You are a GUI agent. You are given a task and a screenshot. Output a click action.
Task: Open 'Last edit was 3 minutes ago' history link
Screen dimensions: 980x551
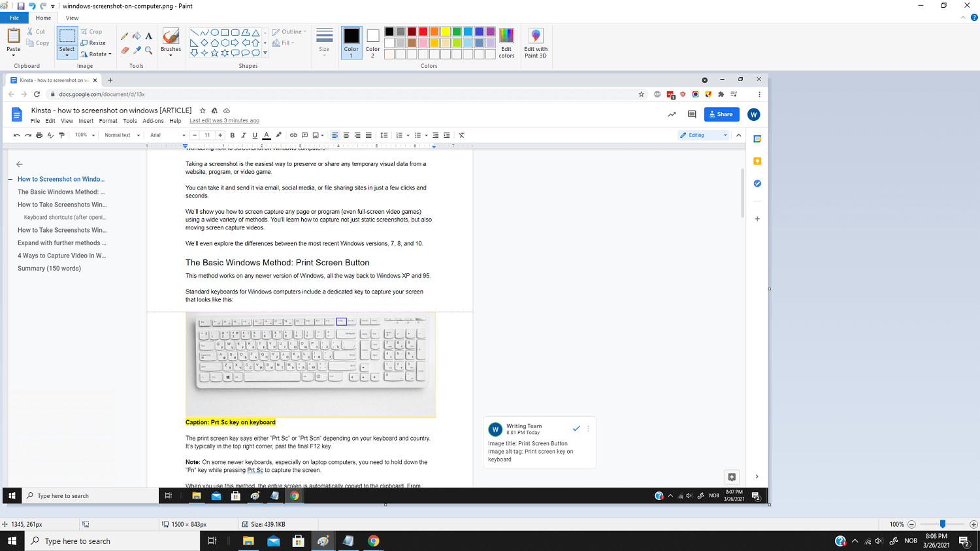224,120
